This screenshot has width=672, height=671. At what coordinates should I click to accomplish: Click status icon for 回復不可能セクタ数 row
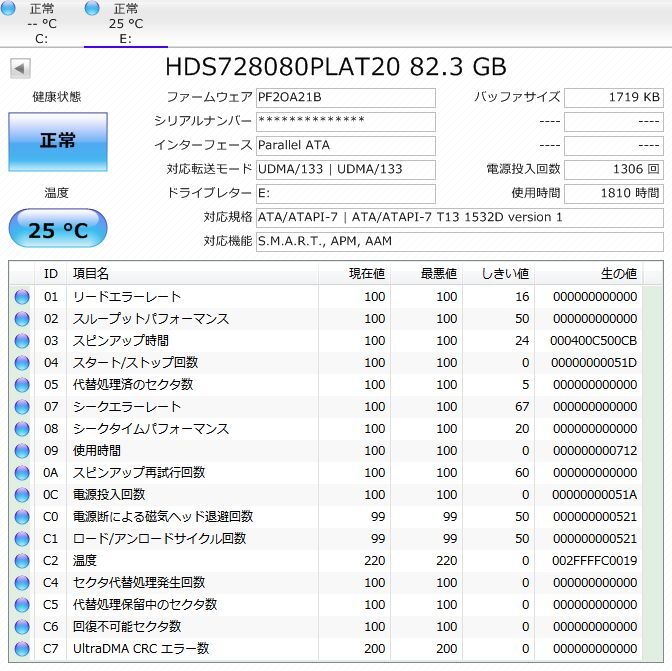tap(22, 627)
